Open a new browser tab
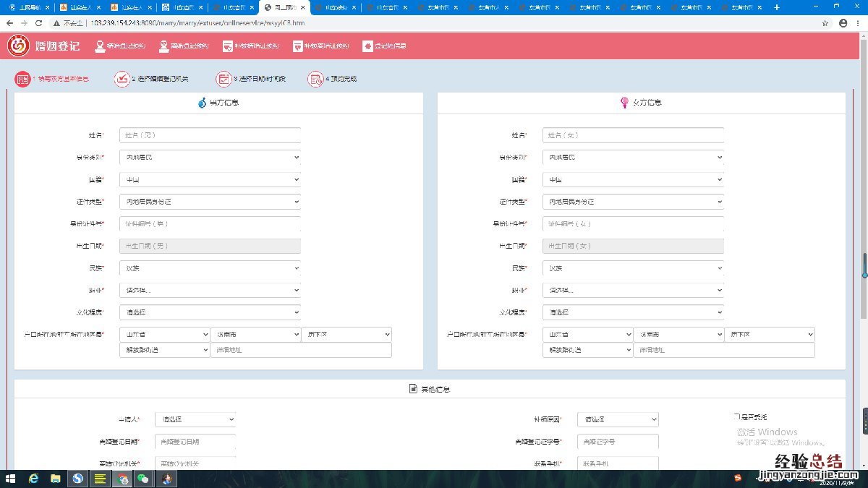 (x=777, y=7)
